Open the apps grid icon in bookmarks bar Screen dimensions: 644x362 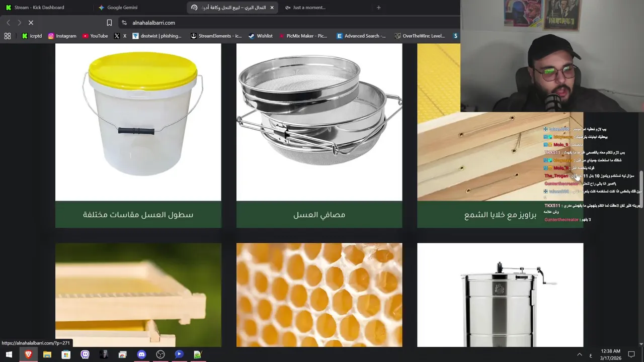tap(8, 36)
